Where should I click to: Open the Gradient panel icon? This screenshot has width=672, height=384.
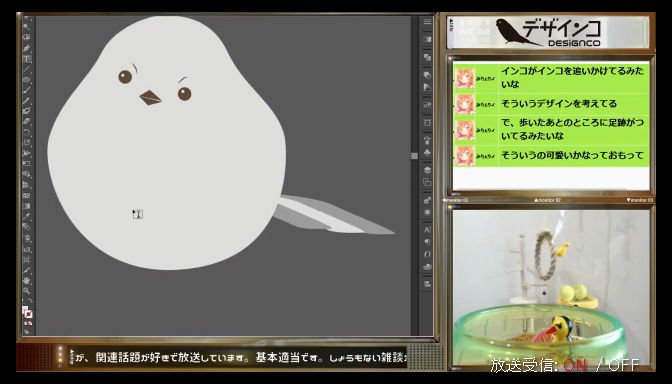427,39
